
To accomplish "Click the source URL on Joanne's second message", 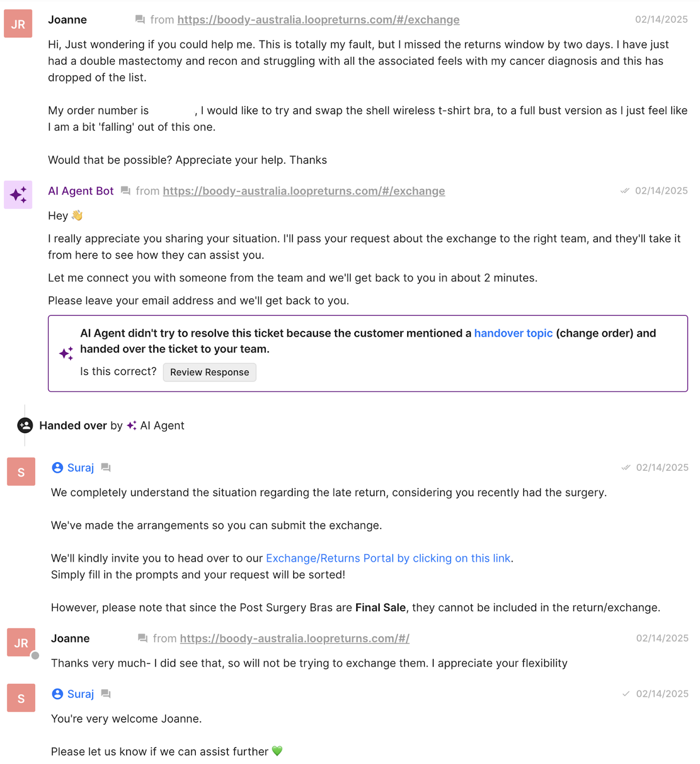I will [295, 638].
